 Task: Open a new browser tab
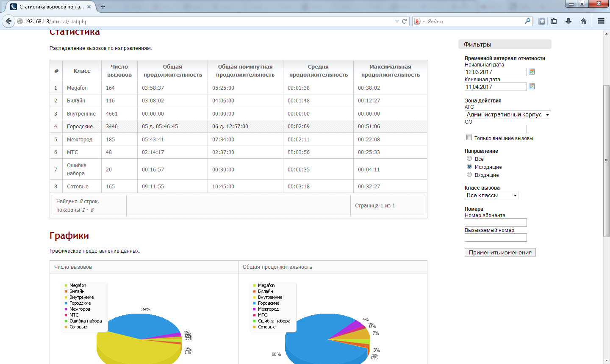coord(103,7)
